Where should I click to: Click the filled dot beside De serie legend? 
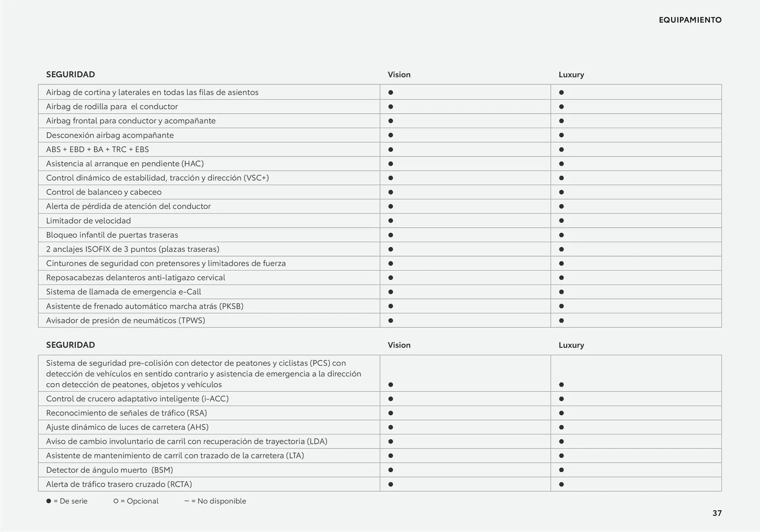[49, 501]
